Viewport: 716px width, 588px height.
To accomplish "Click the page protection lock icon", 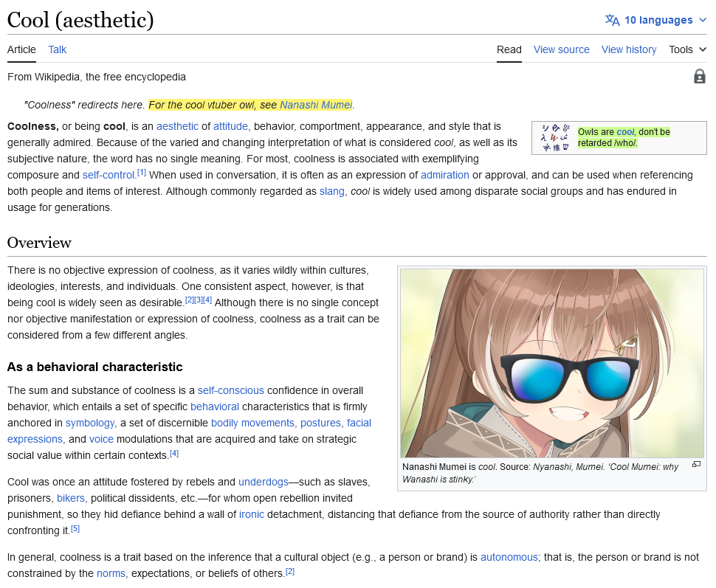I will point(699,76).
